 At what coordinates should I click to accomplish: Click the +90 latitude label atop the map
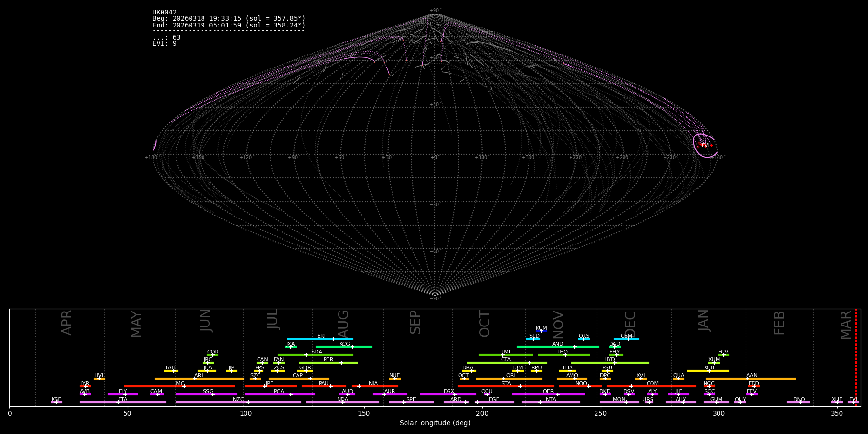[435, 11]
